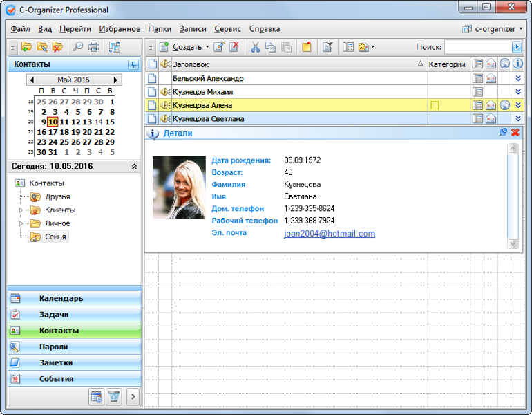Open the Избранное menu
The width and height of the screenshot is (532, 415).
(120, 29)
